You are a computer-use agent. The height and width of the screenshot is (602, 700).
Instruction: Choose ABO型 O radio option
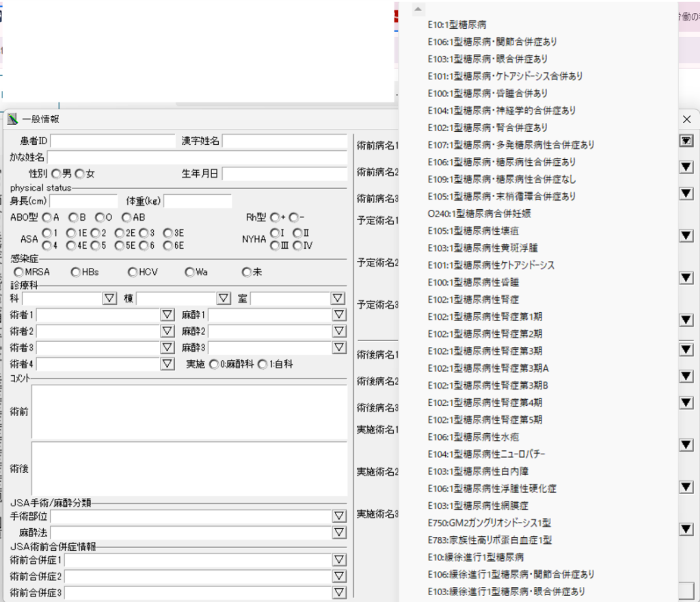[x=100, y=217]
